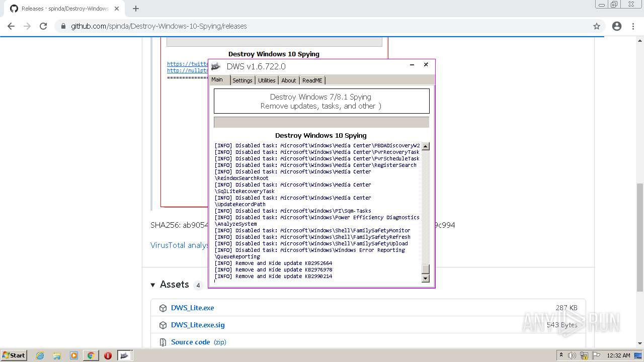Screen dimensions: 644x362
Task: Click log line KB2952664 update
Action: click(x=273, y=263)
